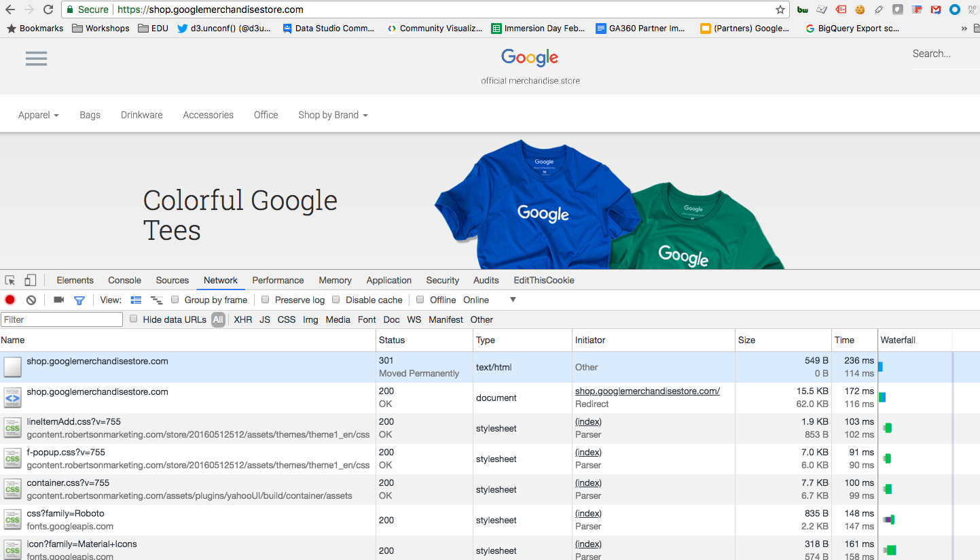Expand the Shop by Brand menu

[x=333, y=115]
